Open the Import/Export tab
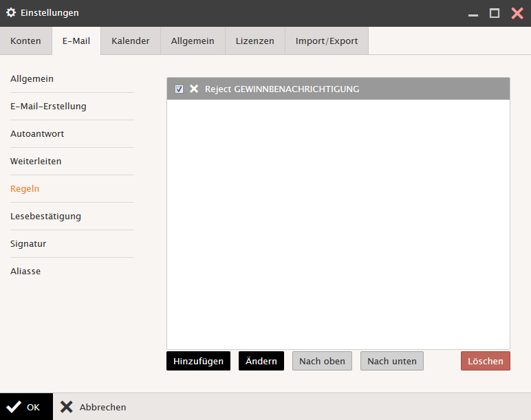 coord(327,41)
